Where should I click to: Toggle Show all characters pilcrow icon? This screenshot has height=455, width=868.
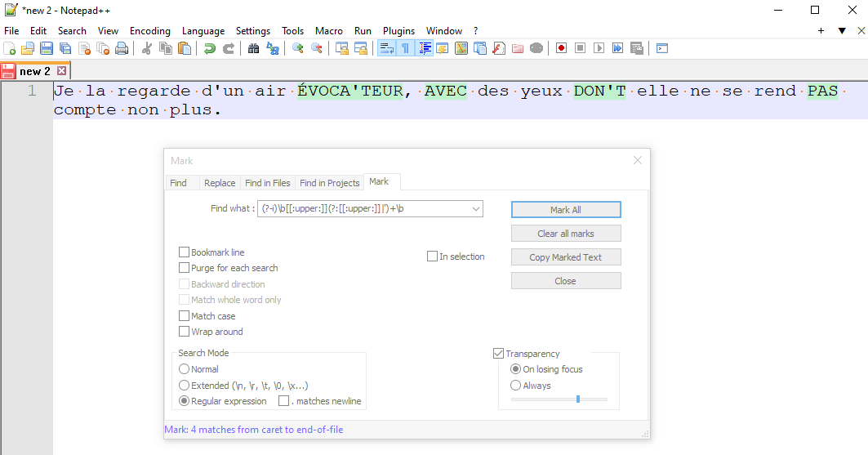coord(405,49)
